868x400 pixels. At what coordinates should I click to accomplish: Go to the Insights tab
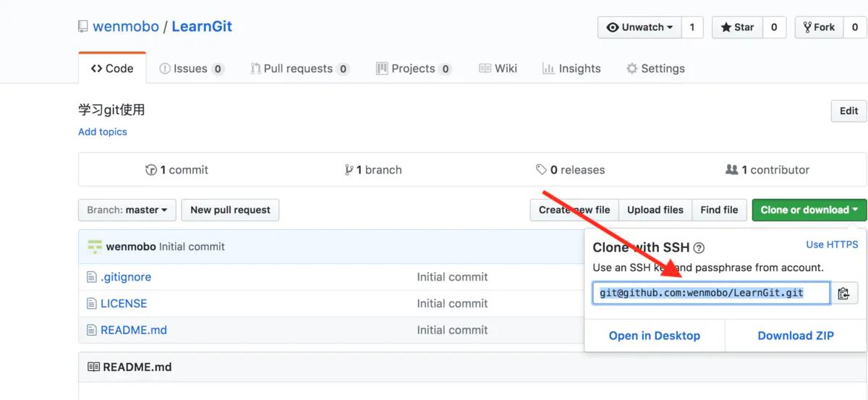(x=571, y=69)
